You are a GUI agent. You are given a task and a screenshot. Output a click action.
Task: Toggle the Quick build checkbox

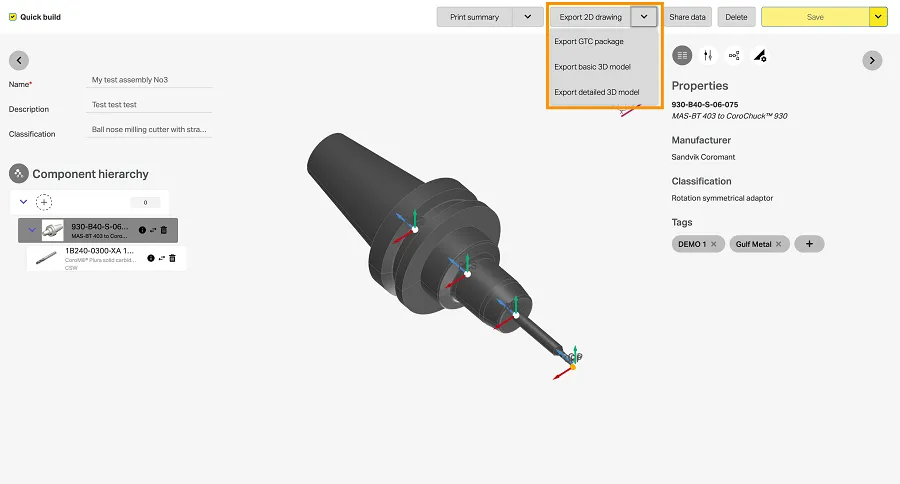click(x=13, y=17)
